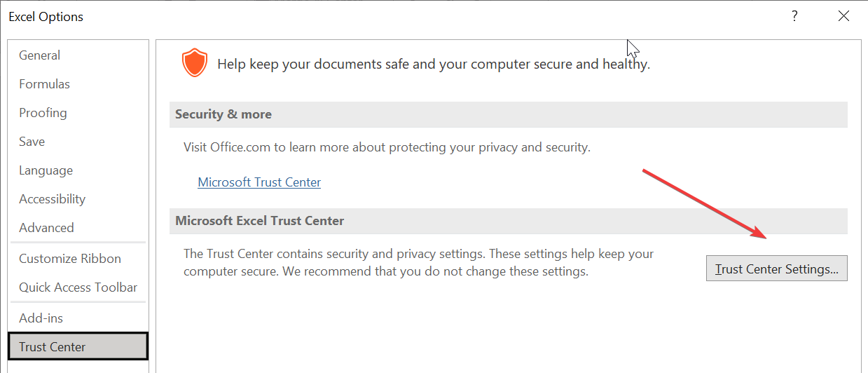The height and width of the screenshot is (373, 868).
Task: Close the Excel Options dialog
Action: (x=843, y=16)
